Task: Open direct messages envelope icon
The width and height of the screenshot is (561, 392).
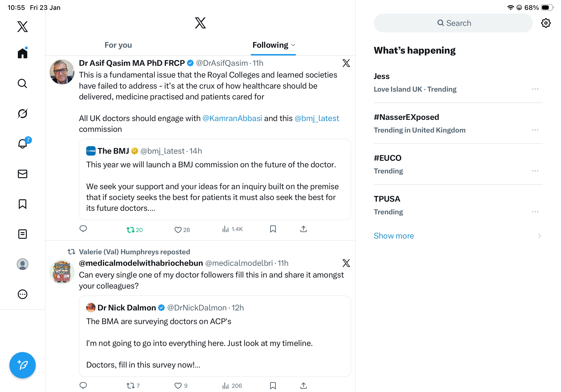Action: pos(23,174)
